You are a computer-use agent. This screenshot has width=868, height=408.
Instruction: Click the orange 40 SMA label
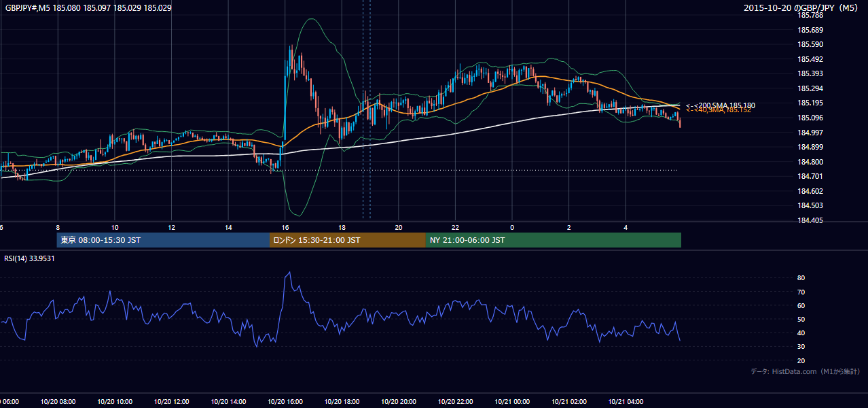click(719, 110)
